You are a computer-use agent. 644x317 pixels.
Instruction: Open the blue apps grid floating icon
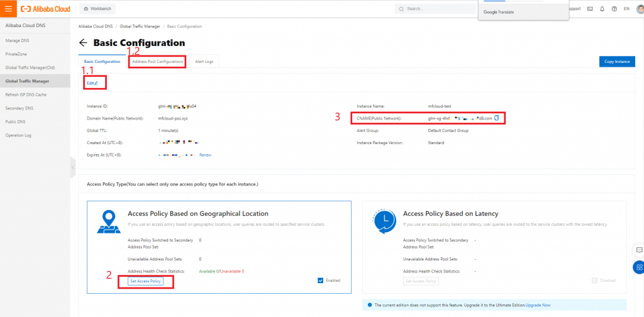pos(639,267)
